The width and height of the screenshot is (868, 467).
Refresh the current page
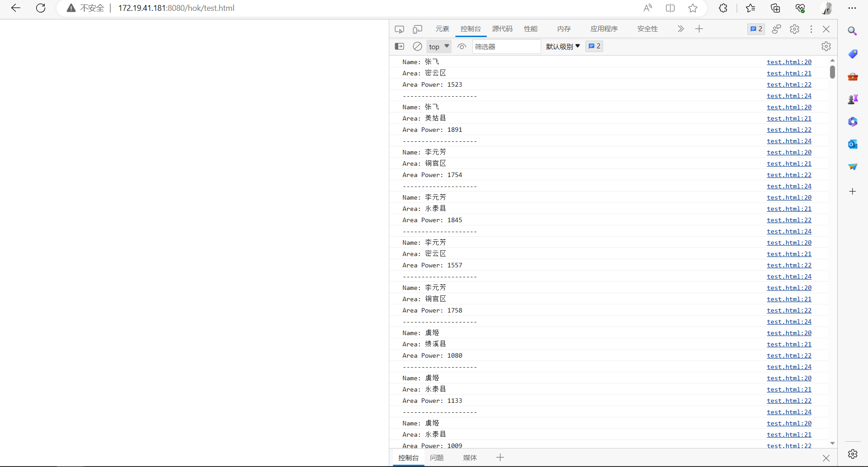pyautogui.click(x=41, y=8)
